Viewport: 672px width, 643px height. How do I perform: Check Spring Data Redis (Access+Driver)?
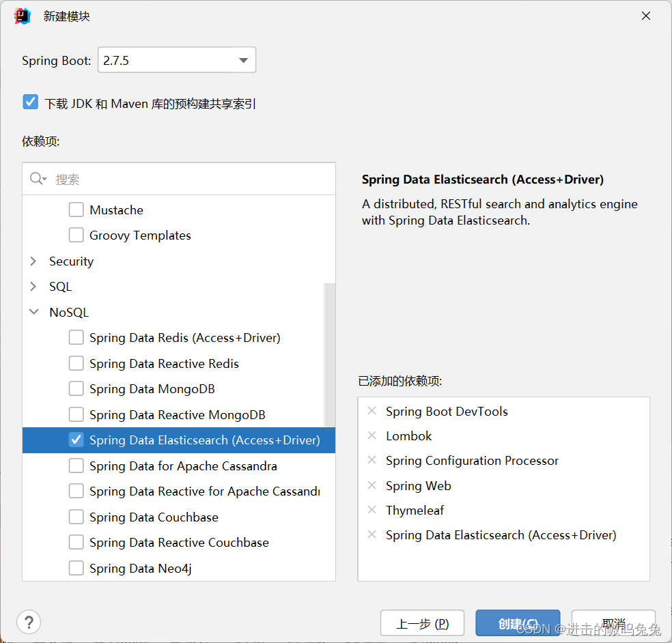coord(76,338)
